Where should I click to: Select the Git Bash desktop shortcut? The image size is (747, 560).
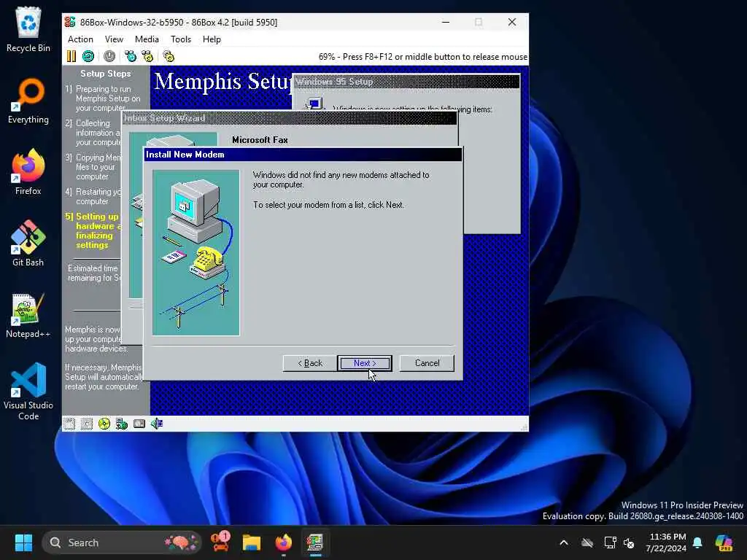point(28,244)
